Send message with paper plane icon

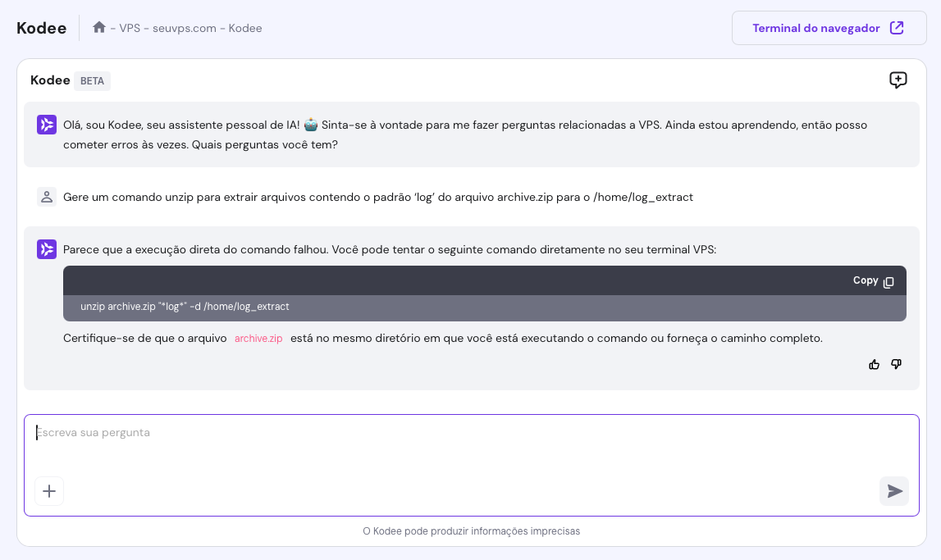click(x=894, y=491)
